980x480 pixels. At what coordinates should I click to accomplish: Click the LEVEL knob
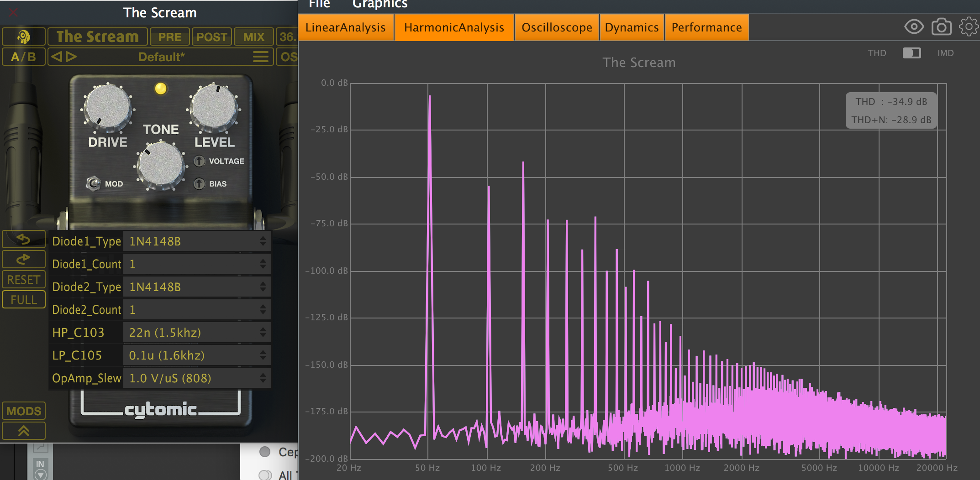(214, 108)
